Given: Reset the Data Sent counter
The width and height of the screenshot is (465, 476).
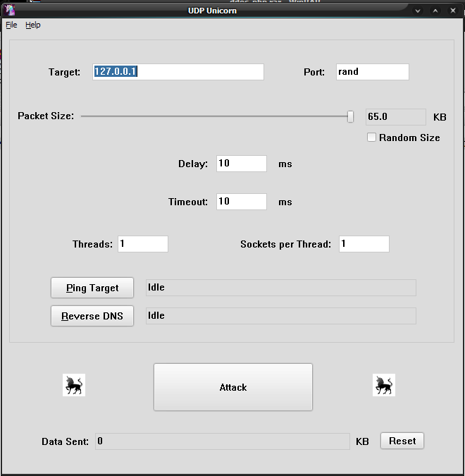Looking at the screenshot, I should pyautogui.click(x=402, y=441).
